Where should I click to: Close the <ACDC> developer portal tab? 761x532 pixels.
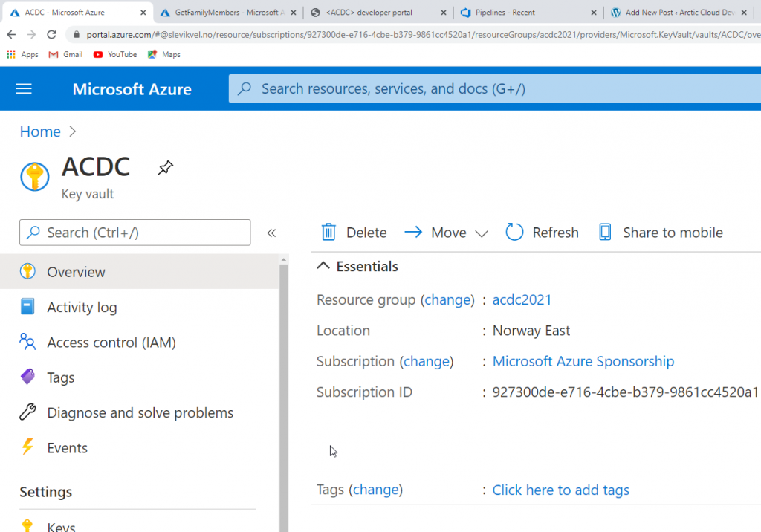(443, 13)
